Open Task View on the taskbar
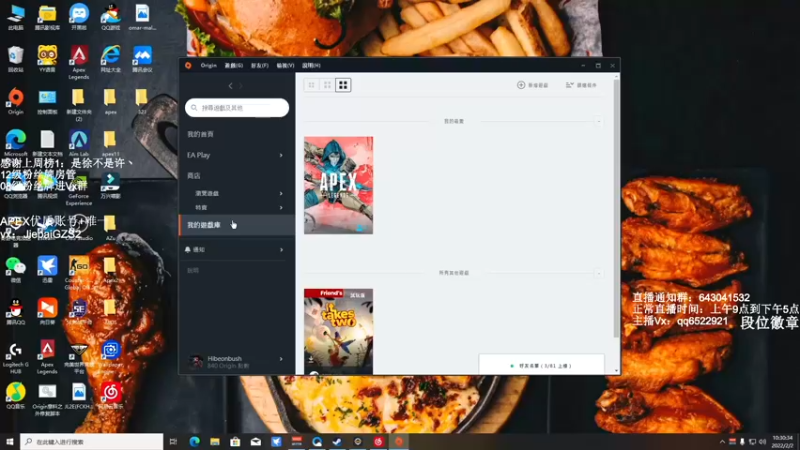The image size is (800, 450). (173, 441)
